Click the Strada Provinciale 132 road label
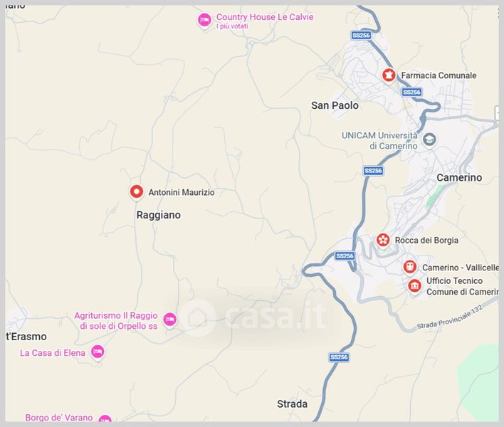Viewport: 504px width, 427px height. [450, 317]
